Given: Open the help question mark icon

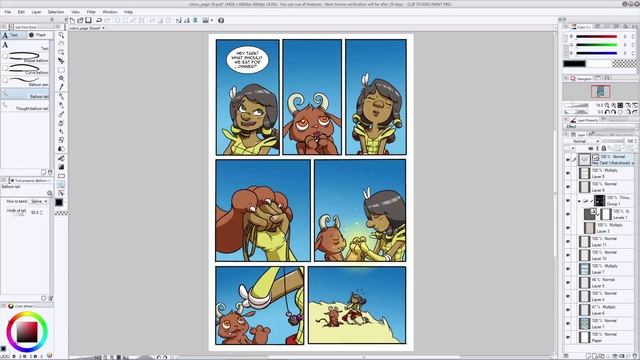Looking at the screenshot, I should 221,20.
